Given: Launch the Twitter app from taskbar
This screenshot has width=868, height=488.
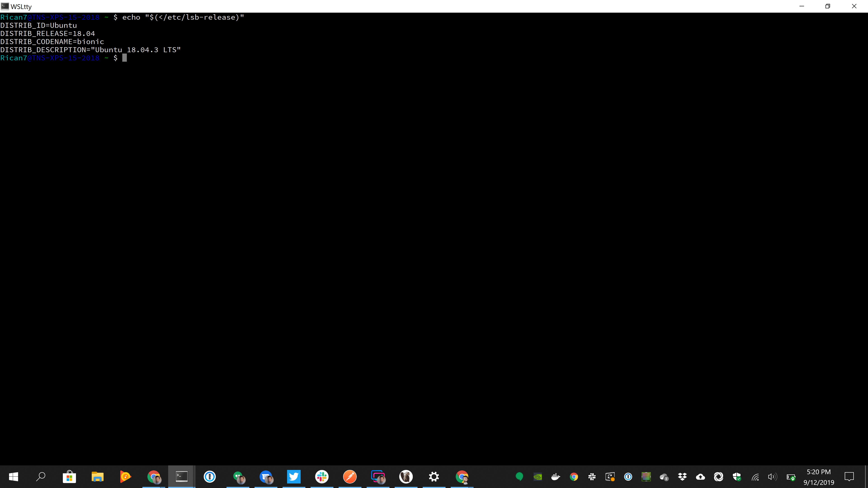Looking at the screenshot, I should [x=293, y=476].
